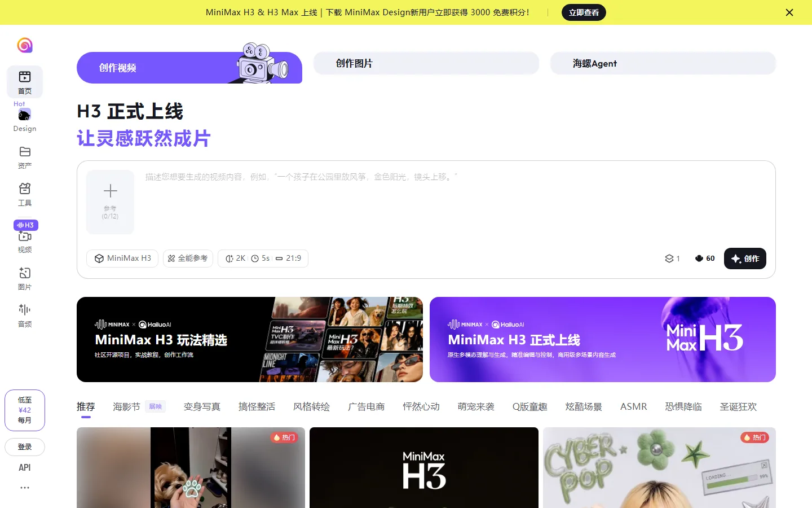Switch to the 海影节 category tab
This screenshot has width=812, height=508.
tap(126, 406)
